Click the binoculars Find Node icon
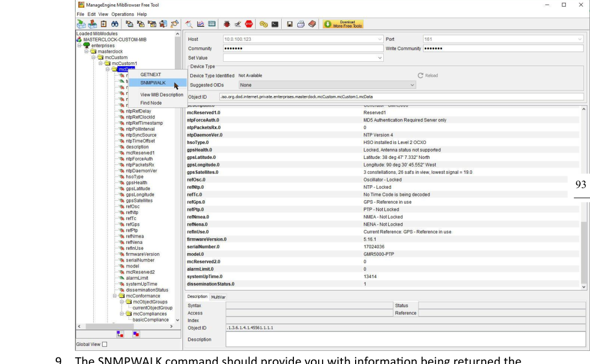Screen dimensions: 590x364 coord(115,24)
